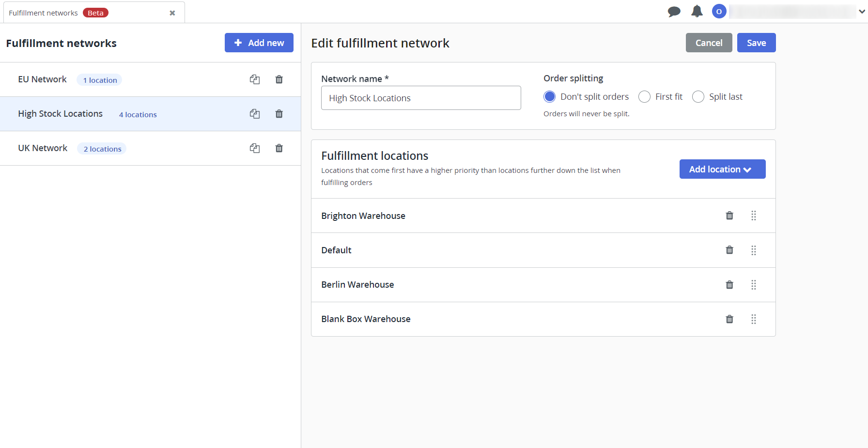Open the UK Network item
Screen dimensions: 868x448
[43, 148]
